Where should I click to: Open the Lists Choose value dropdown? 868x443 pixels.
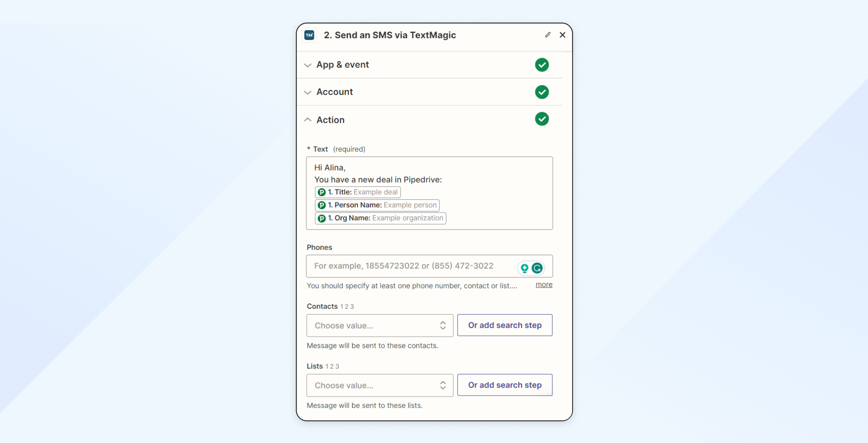click(380, 385)
